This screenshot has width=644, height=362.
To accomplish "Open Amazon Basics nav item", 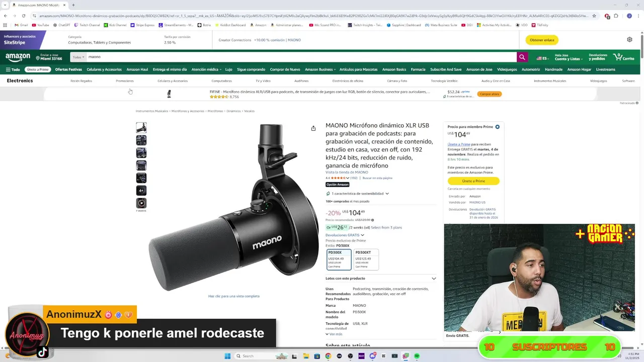I will [394, 69].
